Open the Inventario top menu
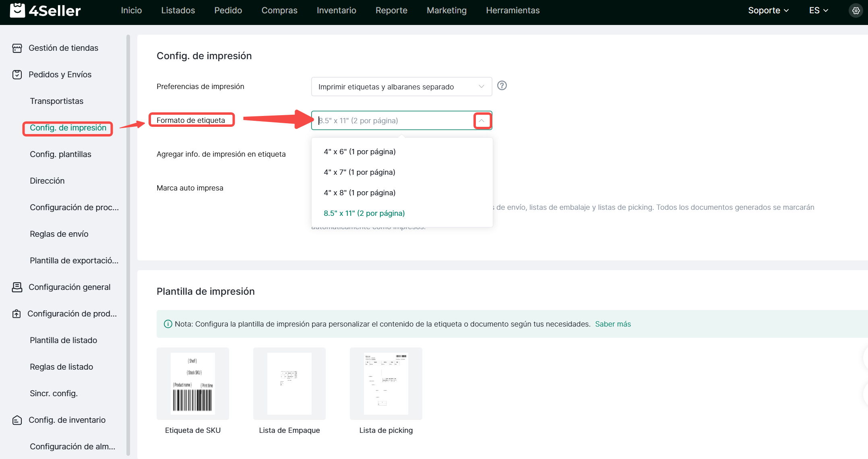This screenshot has width=868, height=459. coord(336,10)
